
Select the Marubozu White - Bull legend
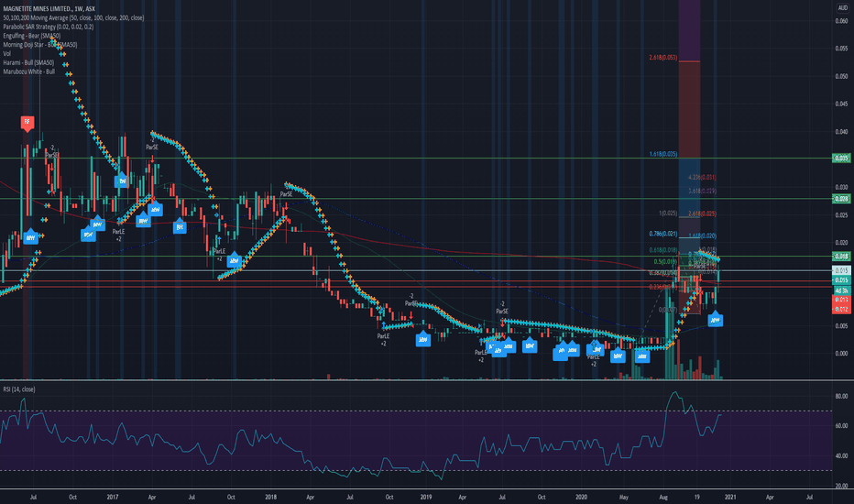point(29,71)
